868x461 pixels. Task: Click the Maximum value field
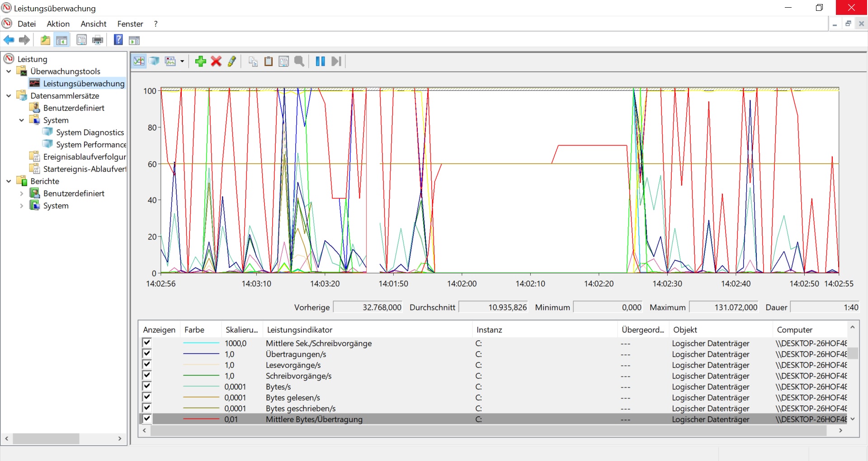pyautogui.click(x=724, y=307)
